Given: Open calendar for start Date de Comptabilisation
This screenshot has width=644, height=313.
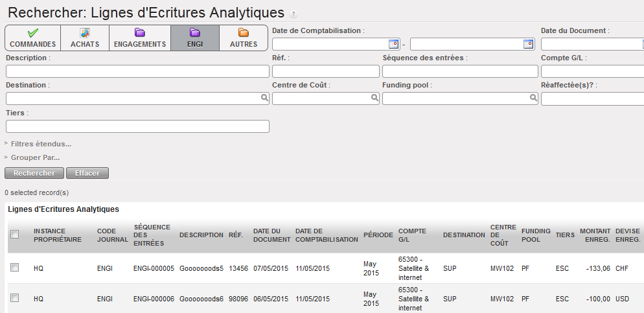Looking at the screenshot, I should coord(393,44).
